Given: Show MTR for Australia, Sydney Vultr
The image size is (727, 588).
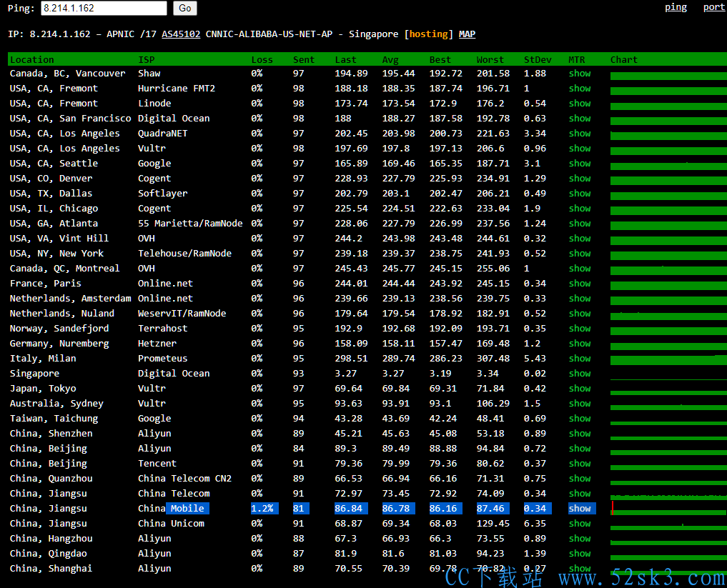Looking at the screenshot, I should [580, 404].
